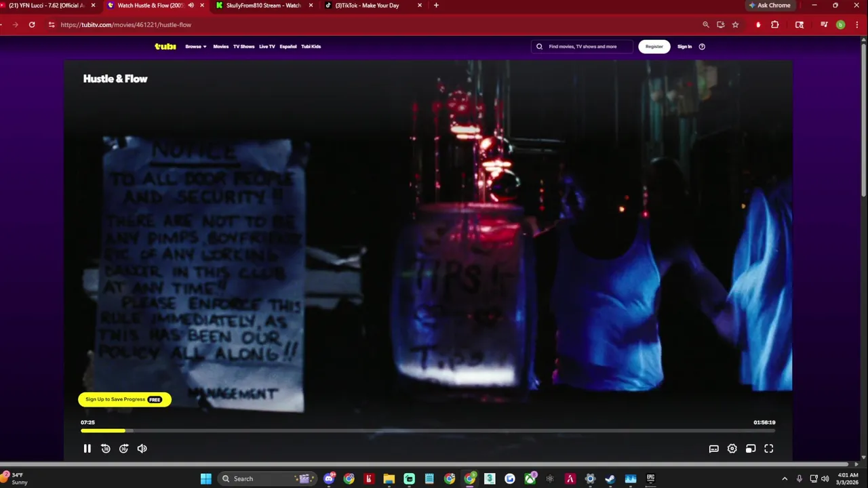The height and width of the screenshot is (488, 868).
Task: Click the Find movies, TV shows search field
Action: [582, 47]
